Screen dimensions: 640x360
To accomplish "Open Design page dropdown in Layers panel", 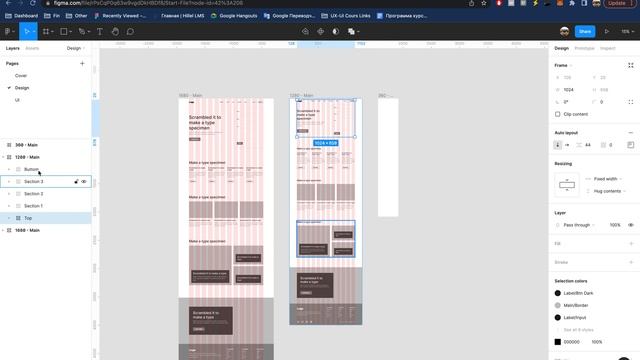I will pos(76,48).
